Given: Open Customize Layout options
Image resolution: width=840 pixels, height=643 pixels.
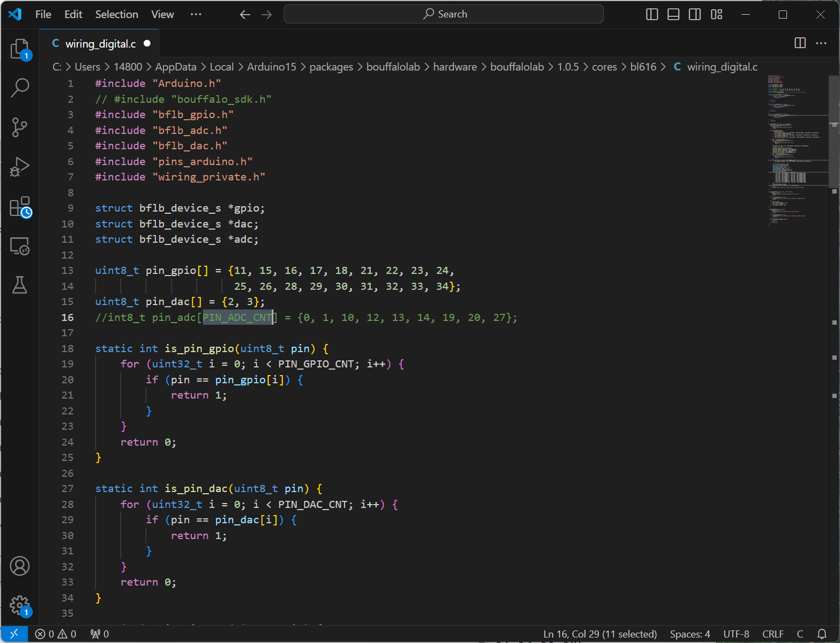Looking at the screenshot, I should [x=716, y=14].
